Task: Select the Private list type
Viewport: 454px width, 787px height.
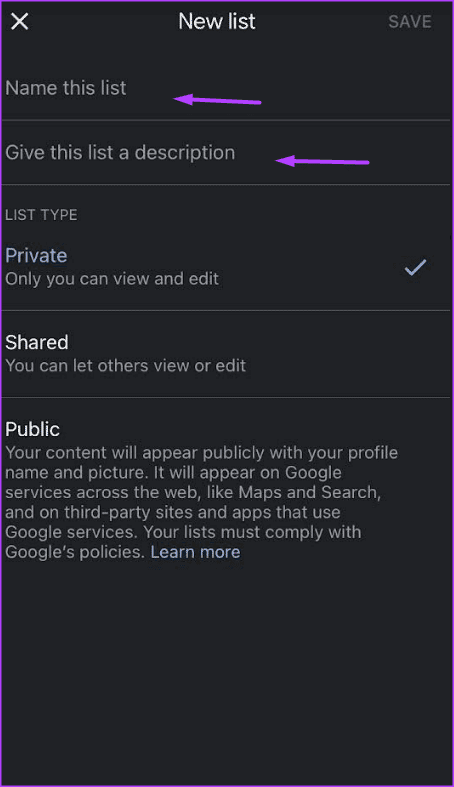Action: pyautogui.click(x=227, y=267)
